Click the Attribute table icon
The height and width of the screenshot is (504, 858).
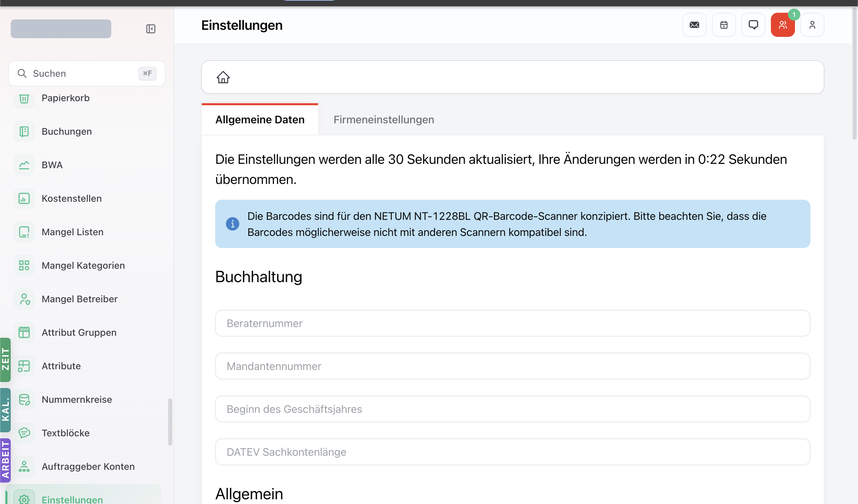click(x=24, y=366)
